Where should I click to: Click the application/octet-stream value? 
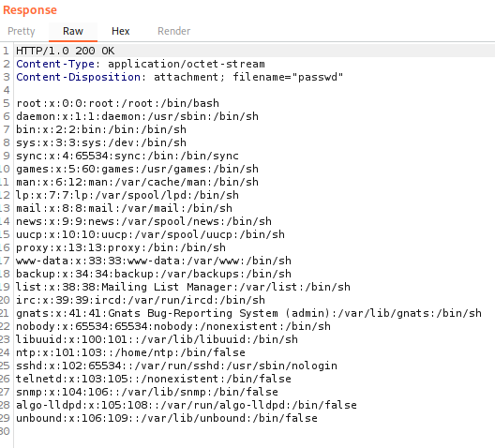187,64
